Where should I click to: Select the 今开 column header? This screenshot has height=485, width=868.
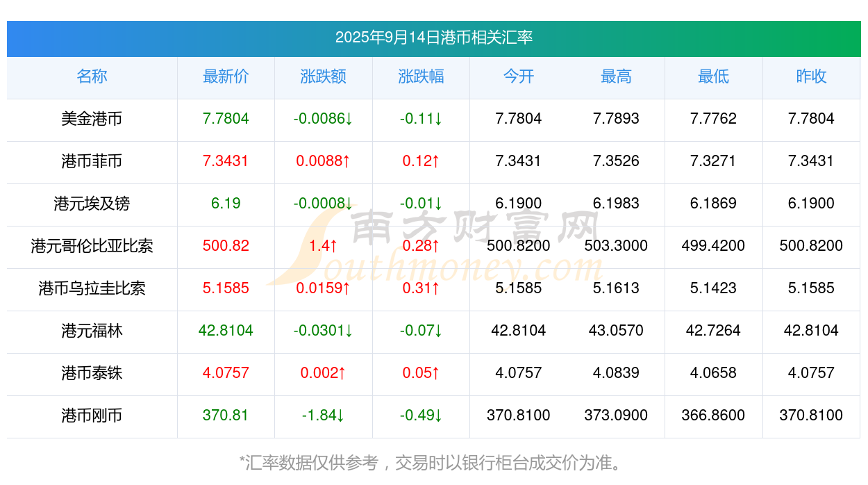click(x=519, y=76)
